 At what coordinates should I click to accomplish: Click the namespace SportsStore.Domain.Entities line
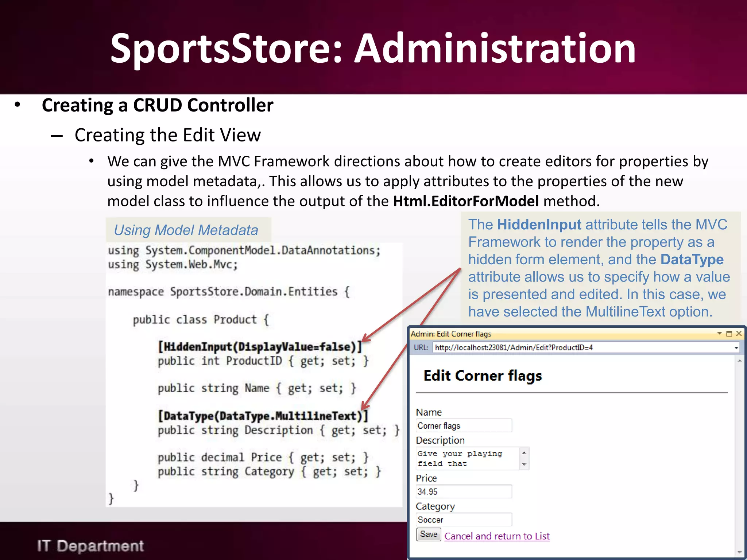click(229, 292)
